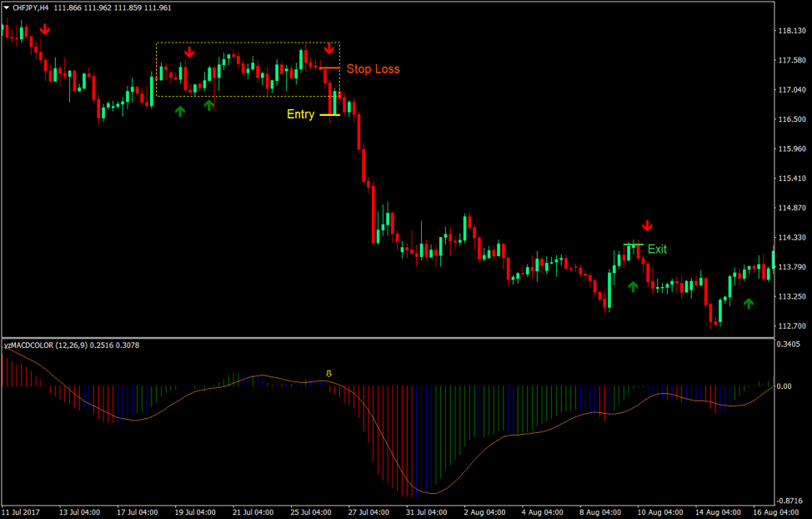The width and height of the screenshot is (812, 519).
Task: Click the green buy arrow below the dotted rectangle
Action: tap(179, 110)
